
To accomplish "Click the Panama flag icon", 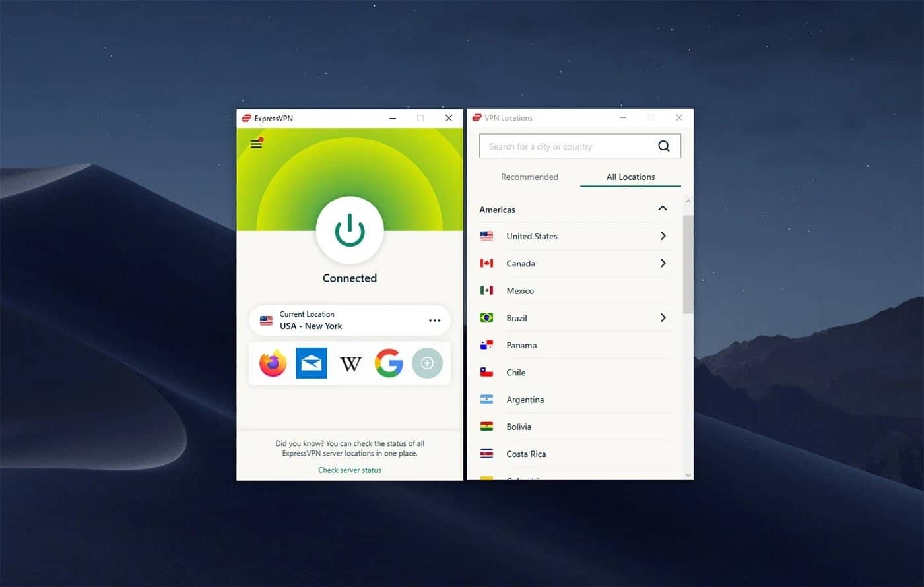I will (x=486, y=345).
